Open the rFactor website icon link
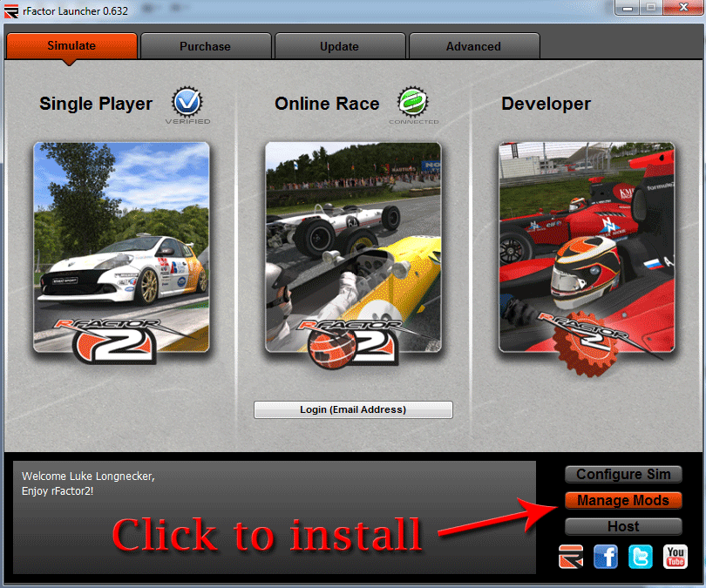 coord(571,557)
